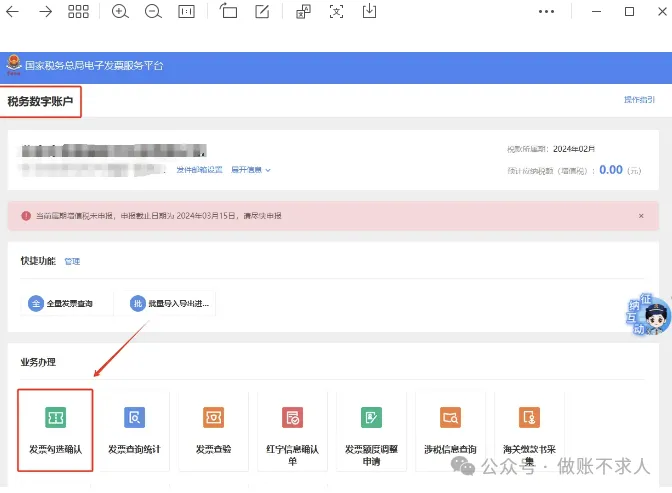The width and height of the screenshot is (672, 493).
Task: Click the red alert icon in warning banner
Action: point(26,216)
